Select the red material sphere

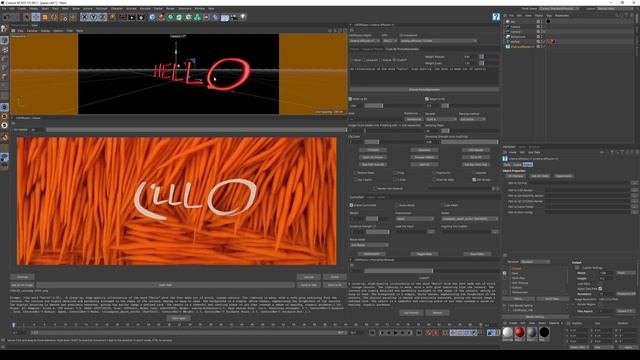tap(519, 332)
